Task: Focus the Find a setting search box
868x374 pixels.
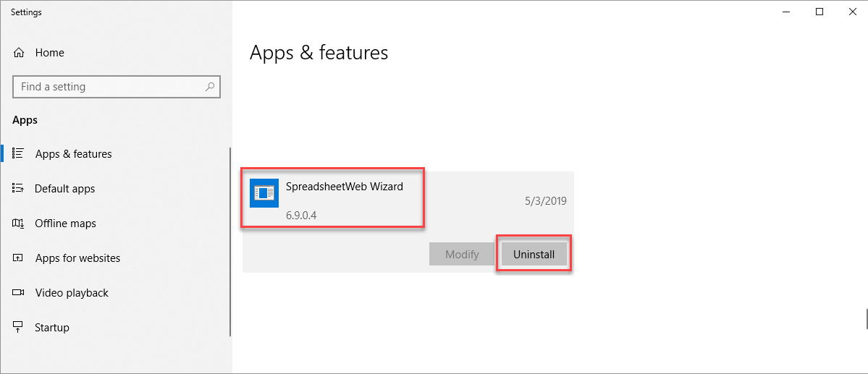Action: [x=117, y=87]
